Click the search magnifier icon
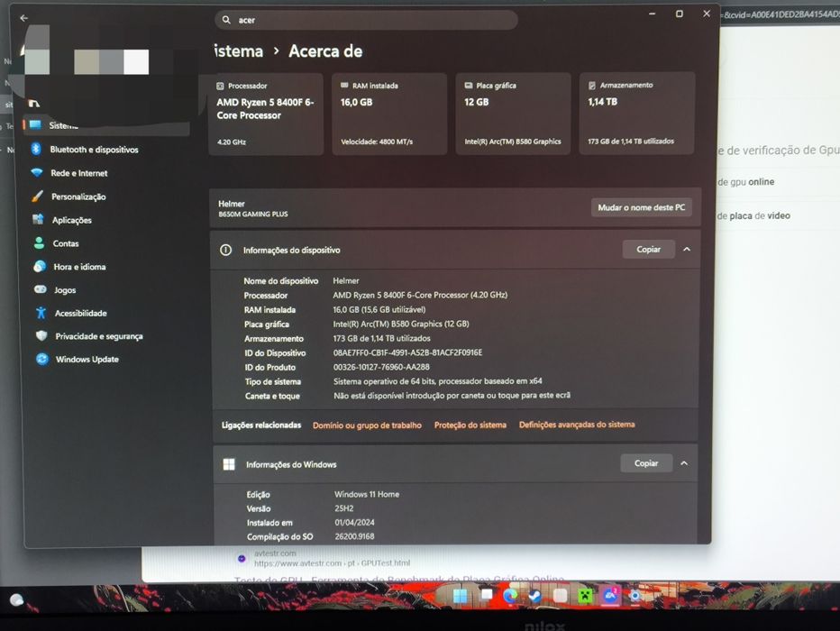The height and width of the screenshot is (631, 840). click(x=226, y=20)
